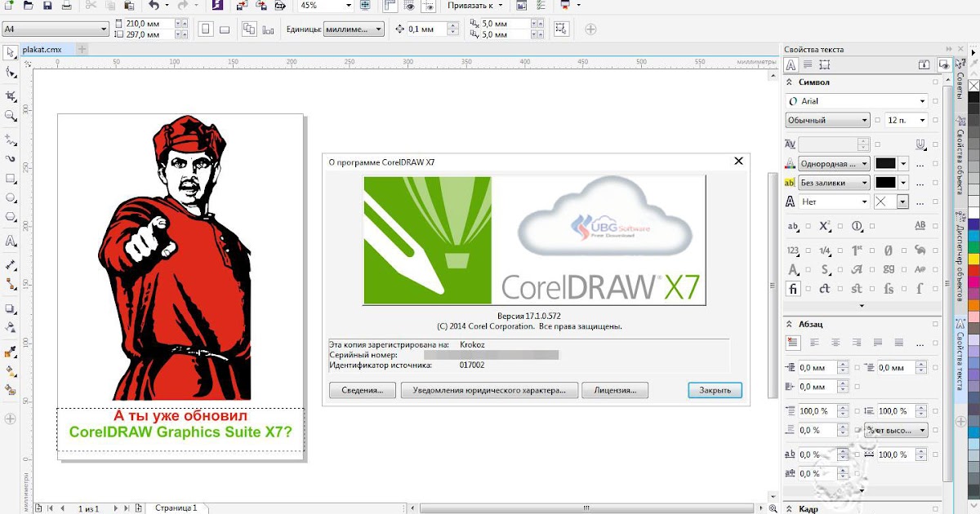980x514 pixels.
Task: Pick the black text fill color swatch
Action: (885, 163)
